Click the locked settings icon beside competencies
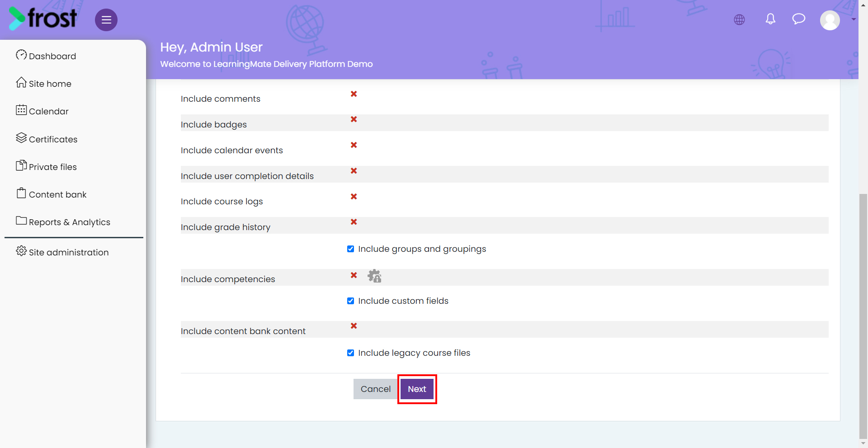This screenshot has width=868, height=448. (x=374, y=276)
